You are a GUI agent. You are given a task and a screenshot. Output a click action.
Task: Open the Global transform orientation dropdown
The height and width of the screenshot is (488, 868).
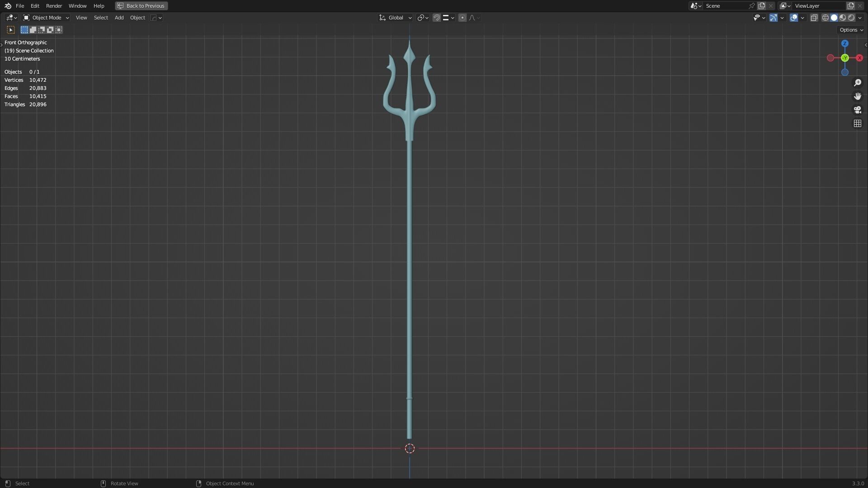click(396, 18)
